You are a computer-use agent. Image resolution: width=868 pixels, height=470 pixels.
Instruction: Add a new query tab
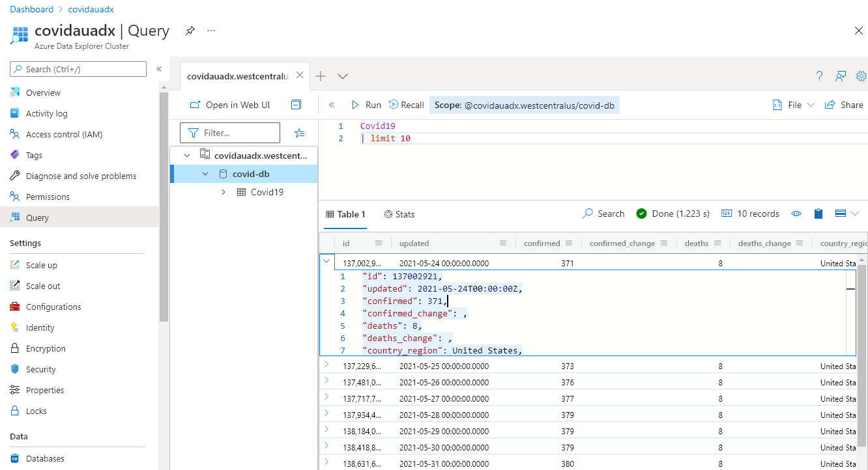point(321,76)
